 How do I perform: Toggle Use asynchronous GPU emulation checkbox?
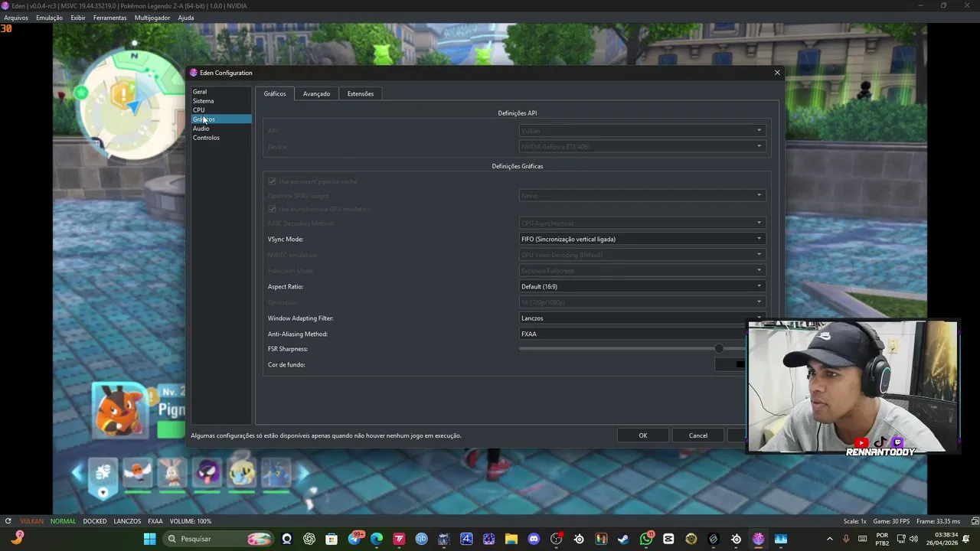tap(272, 209)
